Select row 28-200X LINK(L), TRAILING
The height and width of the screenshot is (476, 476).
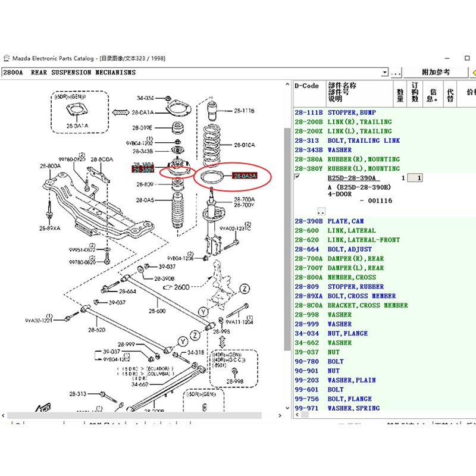tap(384, 131)
